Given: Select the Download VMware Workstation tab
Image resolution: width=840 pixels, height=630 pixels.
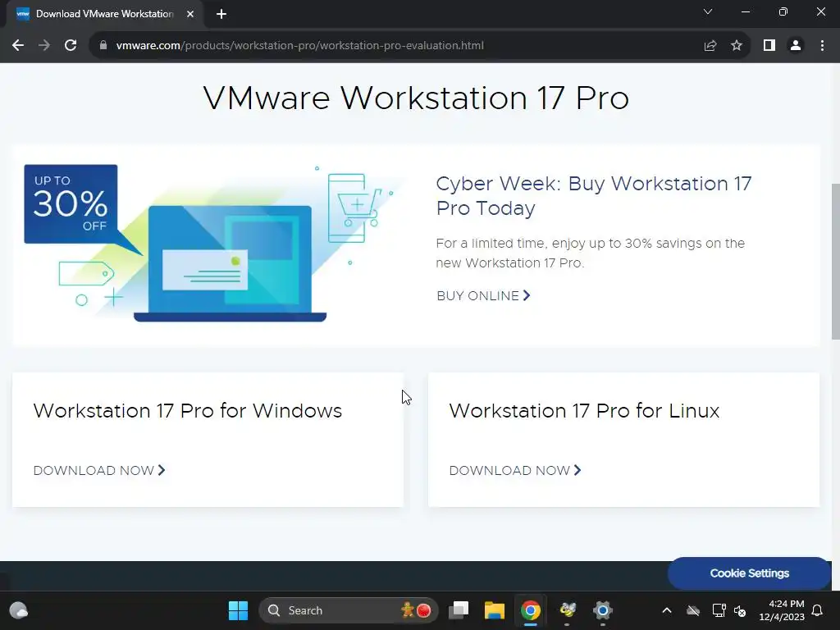Looking at the screenshot, I should point(105,14).
